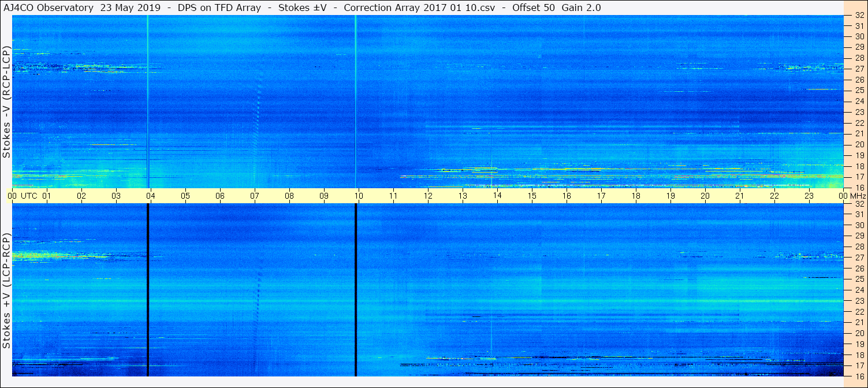This screenshot has height=388, width=868.
Task: Select the 02 hour tick on the time axis
Action: (x=81, y=196)
